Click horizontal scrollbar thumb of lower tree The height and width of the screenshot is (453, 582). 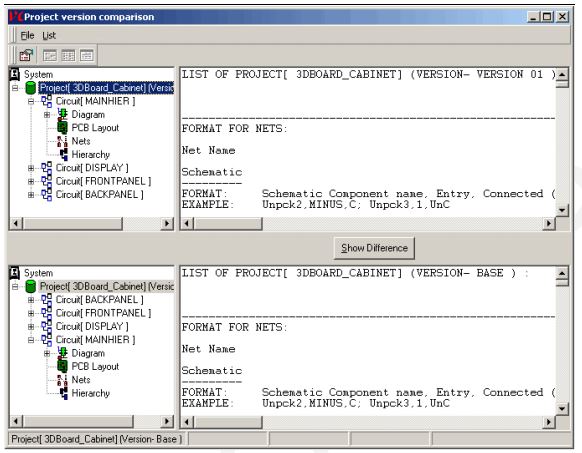[78, 422]
